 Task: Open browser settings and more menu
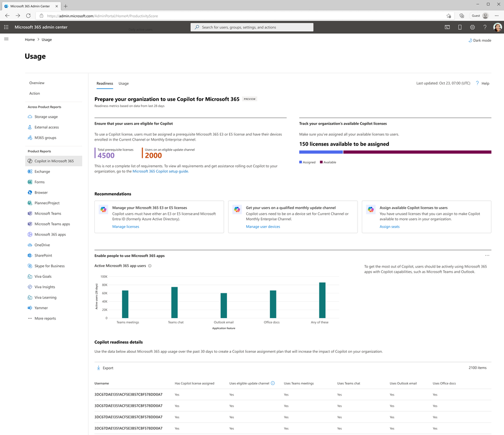click(496, 16)
